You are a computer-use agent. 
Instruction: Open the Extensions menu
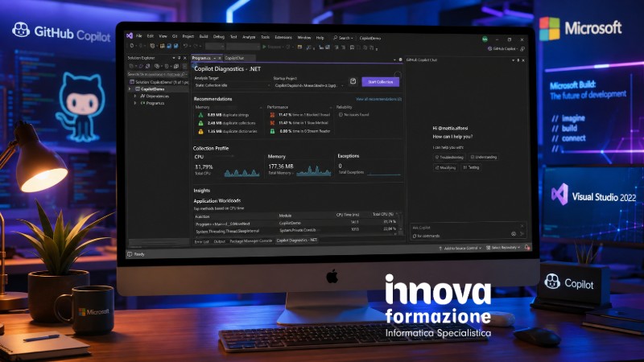(283, 37)
